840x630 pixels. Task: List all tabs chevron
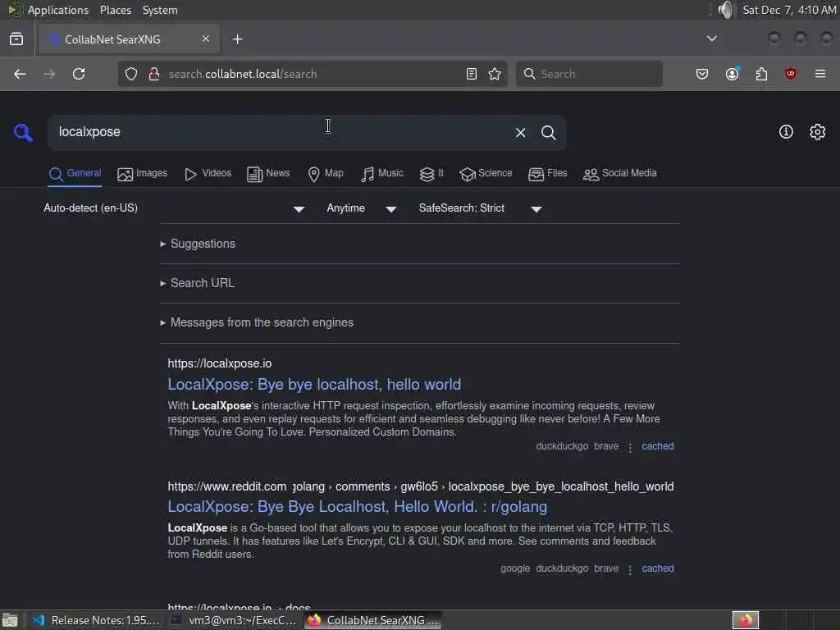pos(712,39)
